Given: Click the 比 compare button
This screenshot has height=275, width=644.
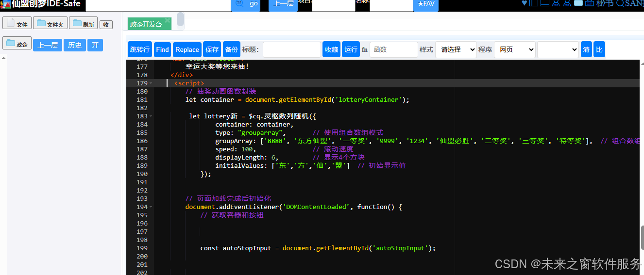Looking at the screenshot, I should [599, 49].
